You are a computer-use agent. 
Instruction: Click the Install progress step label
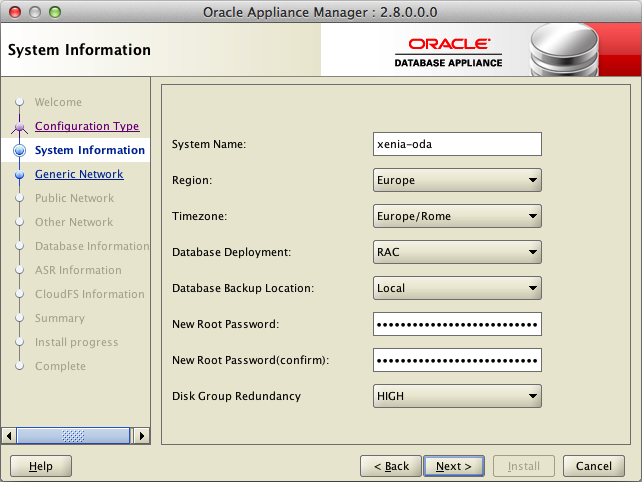pos(77,342)
